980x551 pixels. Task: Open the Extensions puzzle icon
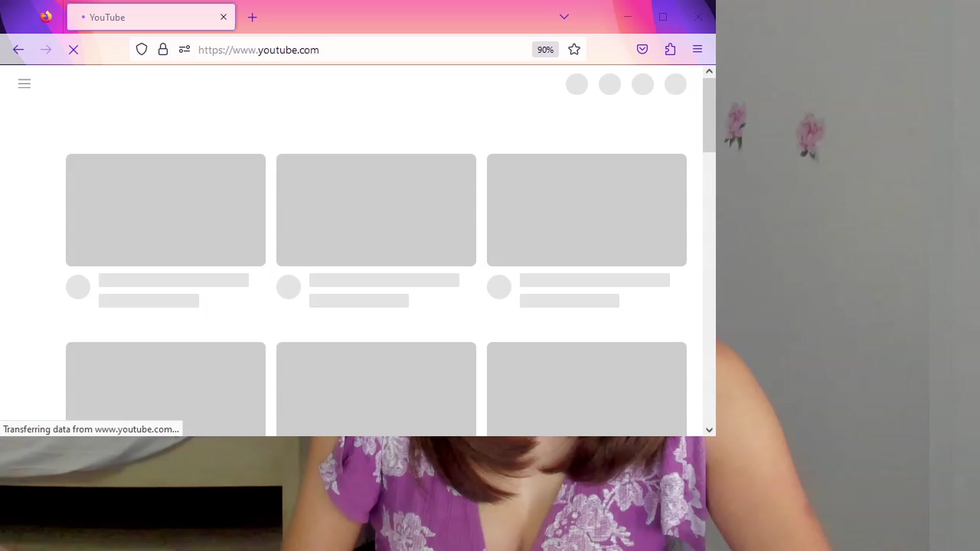[670, 49]
